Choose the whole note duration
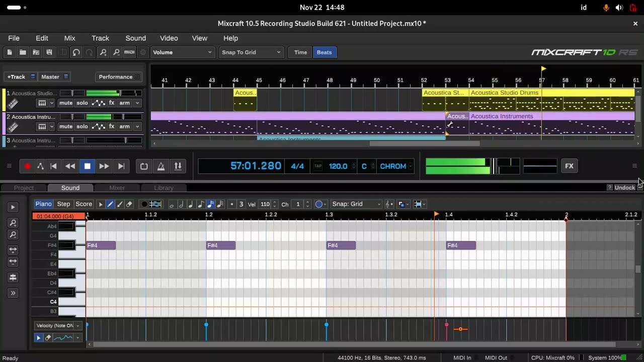The image size is (644, 362). coord(172,204)
